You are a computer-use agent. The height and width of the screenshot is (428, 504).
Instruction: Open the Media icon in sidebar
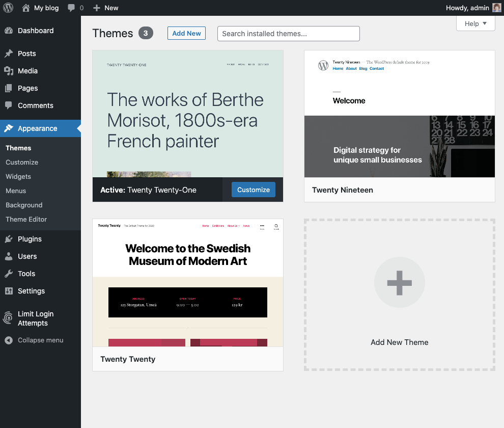click(9, 71)
